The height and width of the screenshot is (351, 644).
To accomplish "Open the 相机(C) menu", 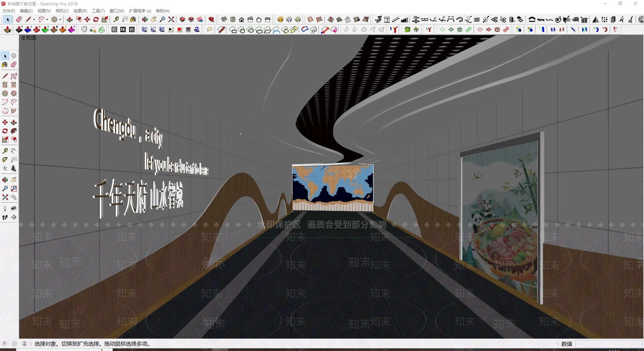I will click(62, 11).
